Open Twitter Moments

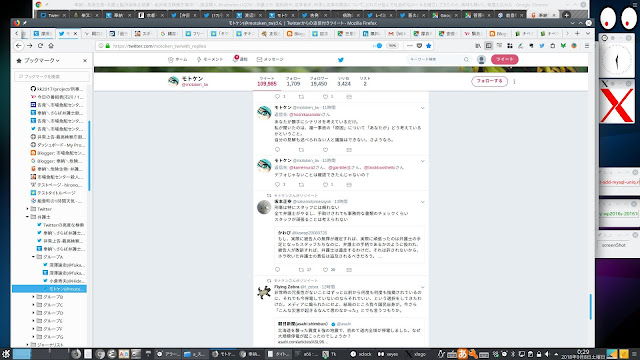(x=210, y=60)
